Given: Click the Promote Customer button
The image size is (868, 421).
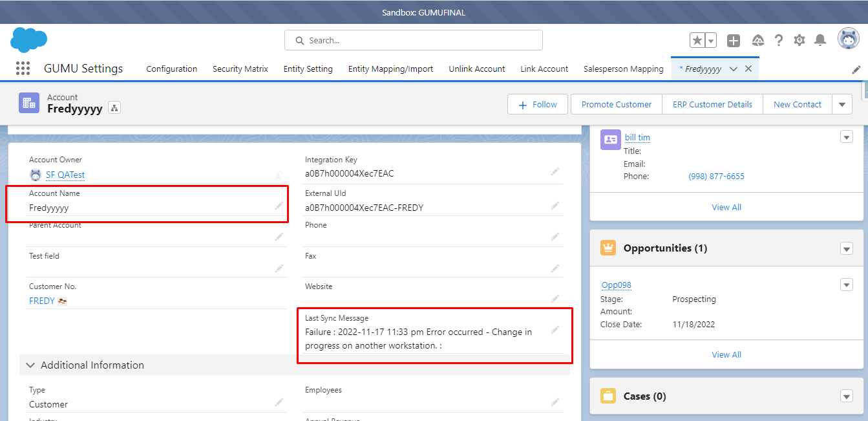Looking at the screenshot, I should pyautogui.click(x=617, y=104).
